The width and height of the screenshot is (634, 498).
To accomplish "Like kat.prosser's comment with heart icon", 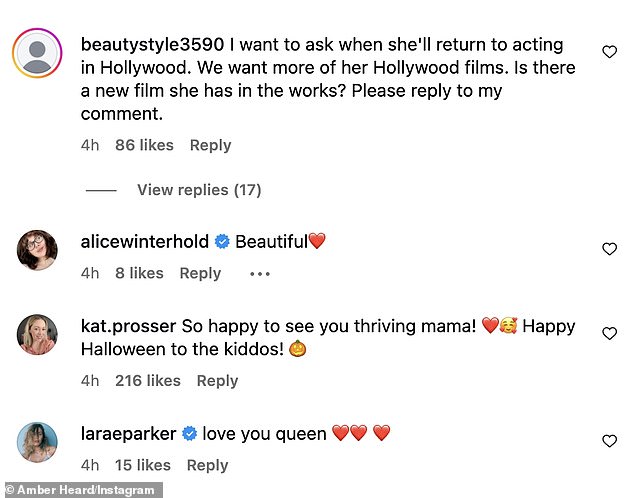I will click(609, 334).
